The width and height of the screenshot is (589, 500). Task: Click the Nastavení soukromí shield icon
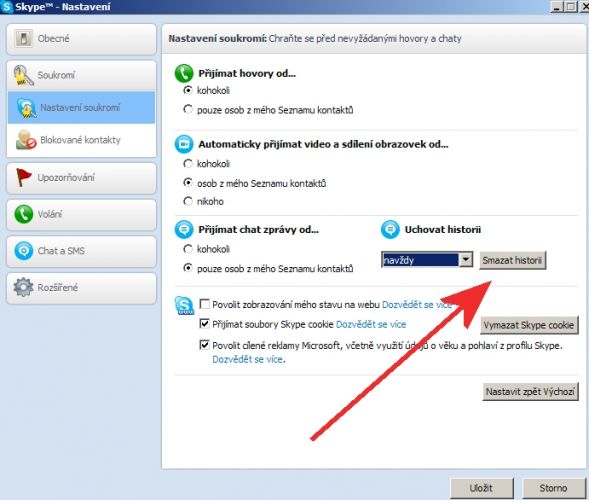pyautogui.click(x=26, y=108)
